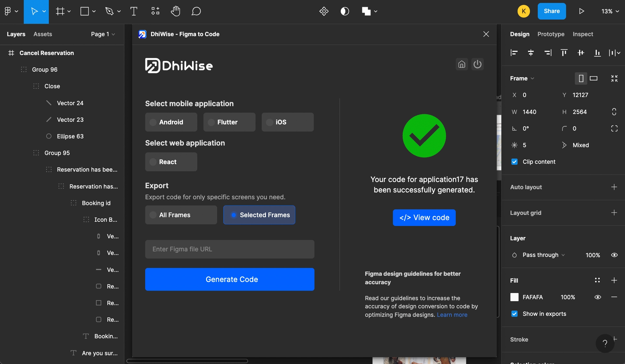Toggle Show in exports checkbox
Viewport: 625px width, 364px height.
click(514, 314)
